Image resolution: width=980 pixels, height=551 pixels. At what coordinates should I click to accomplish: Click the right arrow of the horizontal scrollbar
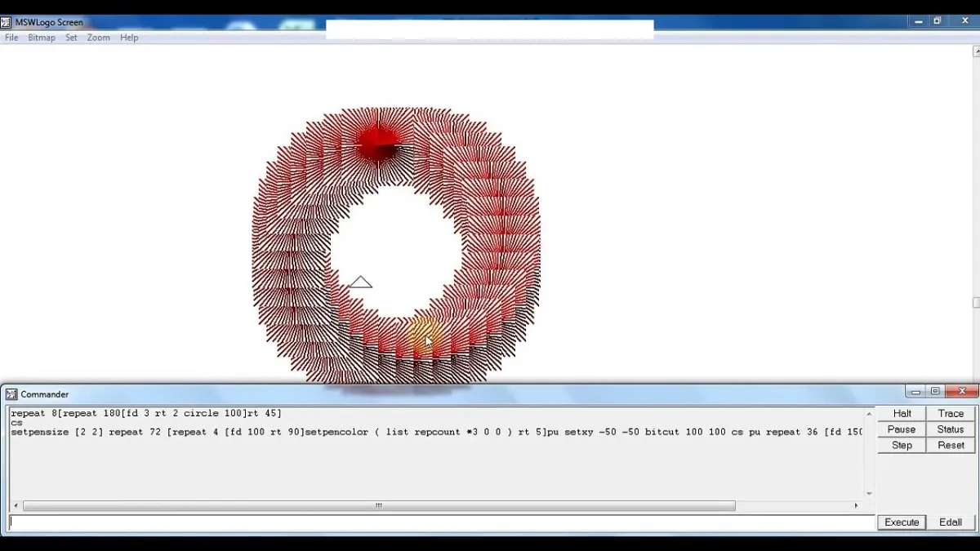(856, 506)
